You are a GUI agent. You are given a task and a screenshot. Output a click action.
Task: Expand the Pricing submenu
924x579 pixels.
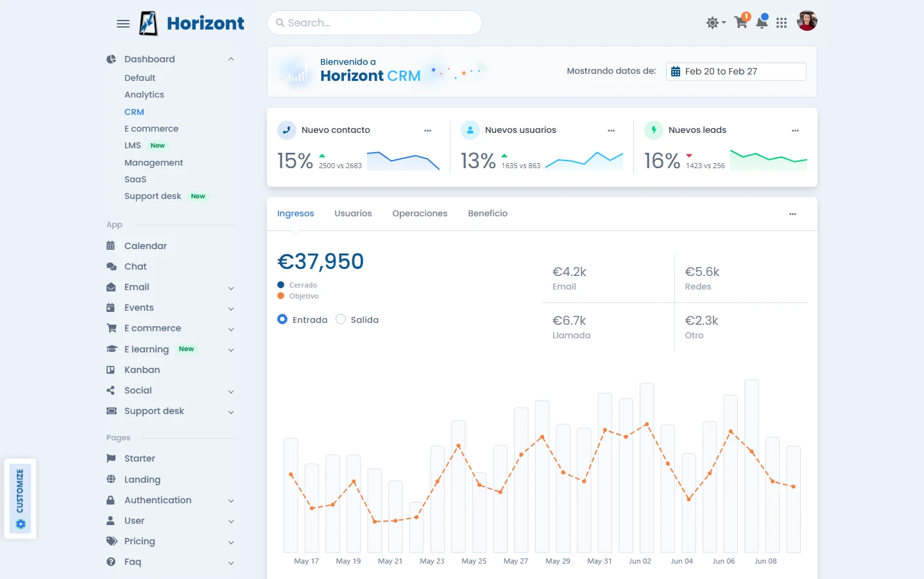[171, 541]
